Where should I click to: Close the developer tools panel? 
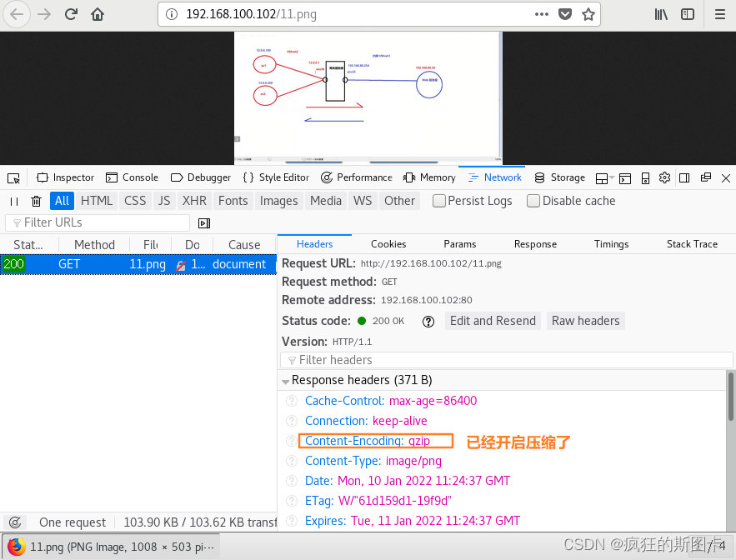[x=726, y=177]
